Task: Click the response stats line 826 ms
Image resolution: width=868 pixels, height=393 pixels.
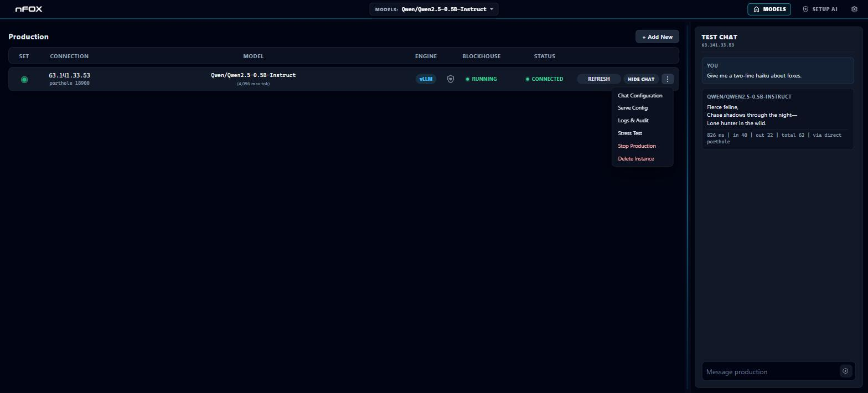Action: click(x=774, y=138)
